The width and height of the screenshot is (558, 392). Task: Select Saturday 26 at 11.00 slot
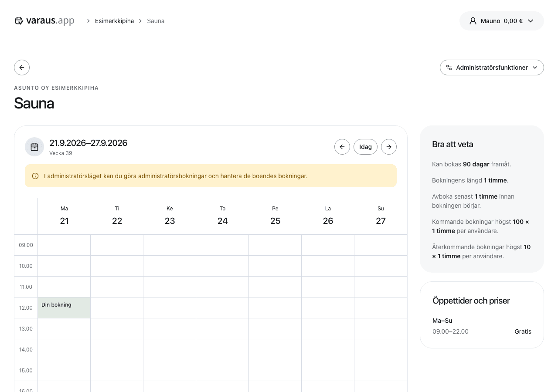[328, 287]
